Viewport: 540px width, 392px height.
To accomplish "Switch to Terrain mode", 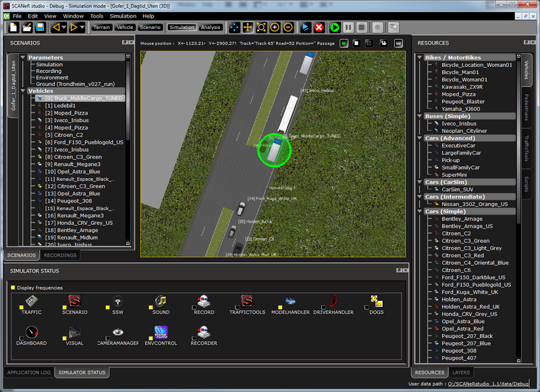I will 101,28.
